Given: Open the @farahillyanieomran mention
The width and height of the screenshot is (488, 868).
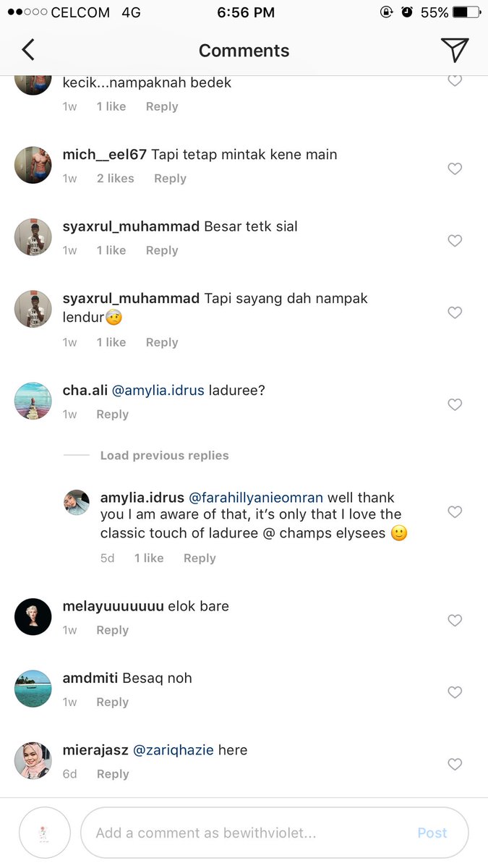Looking at the screenshot, I should 256,498.
